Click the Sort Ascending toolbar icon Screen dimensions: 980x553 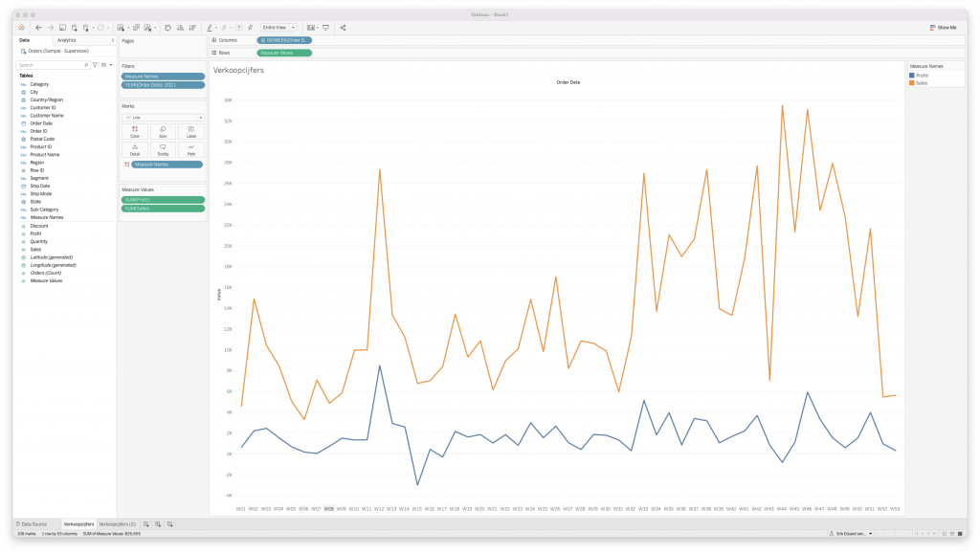(181, 28)
